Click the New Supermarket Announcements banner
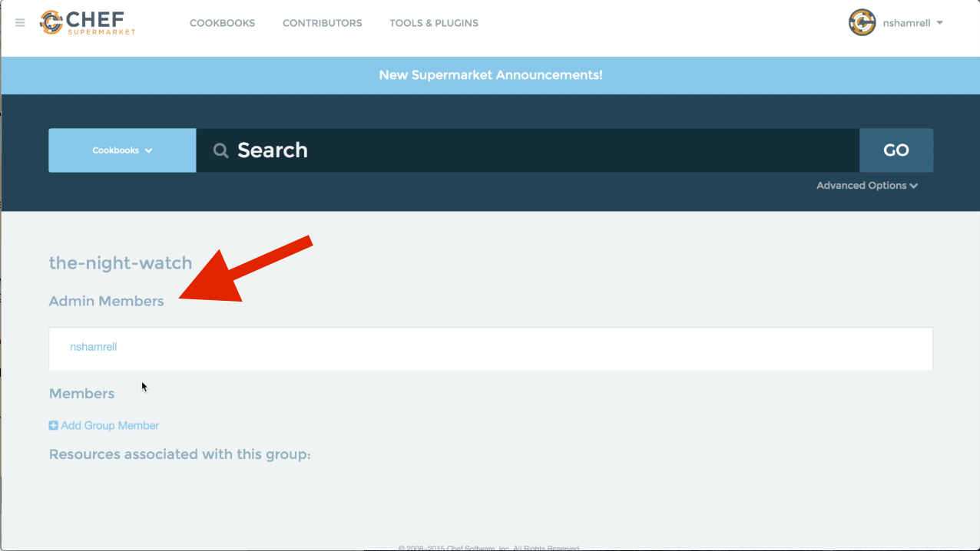The image size is (980, 551). click(490, 75)
